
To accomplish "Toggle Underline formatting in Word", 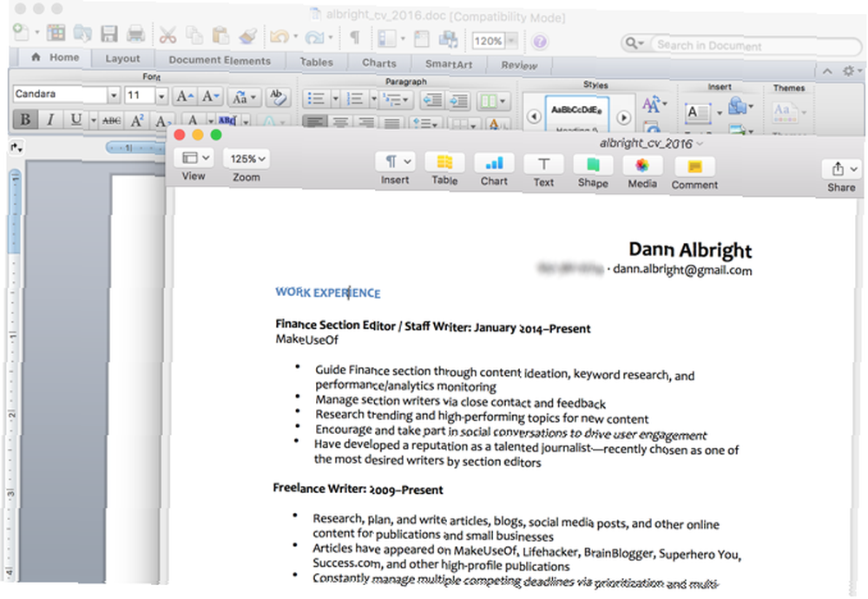I will (x=76, y=120).
